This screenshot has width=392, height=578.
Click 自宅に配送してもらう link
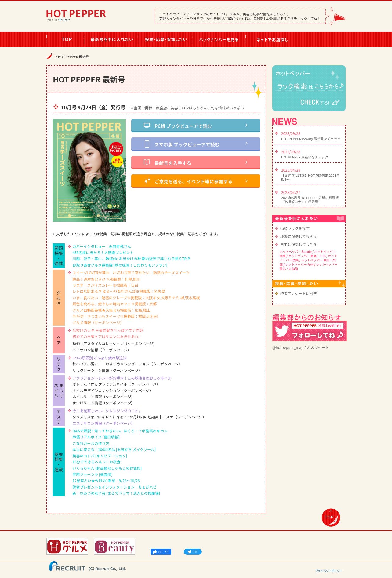coord(298,245)
